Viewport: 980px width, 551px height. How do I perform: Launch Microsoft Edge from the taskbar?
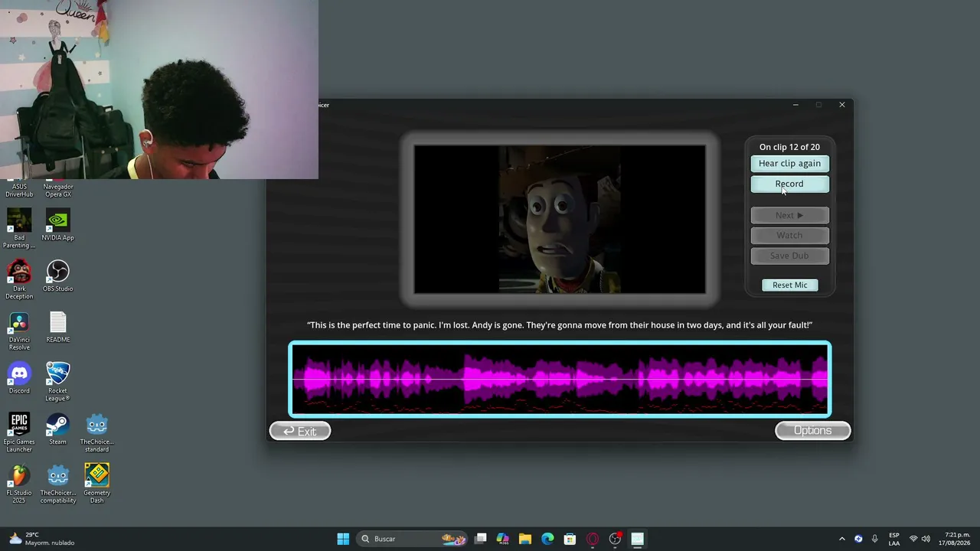point(547,539)
